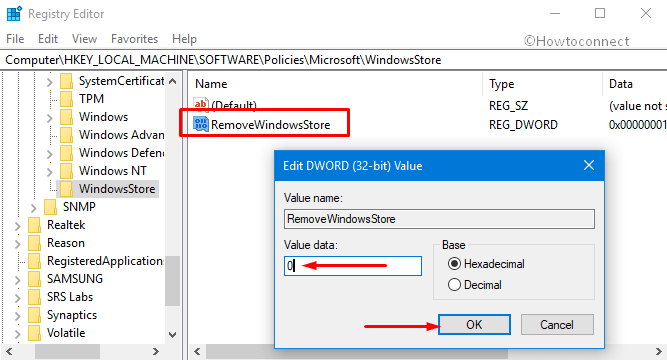Click the RegisteredApplications folder icon
667x360 pixels.
coord(34,261)
